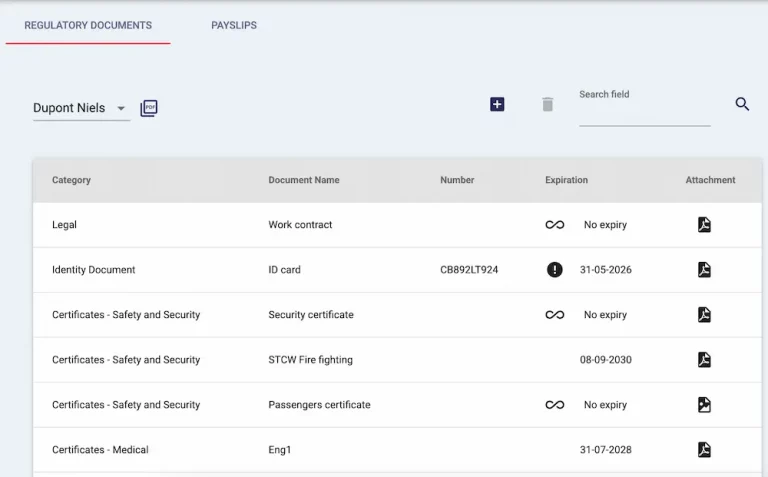Click the trash delete icon
768x477 pixels.
pos(548,104)
